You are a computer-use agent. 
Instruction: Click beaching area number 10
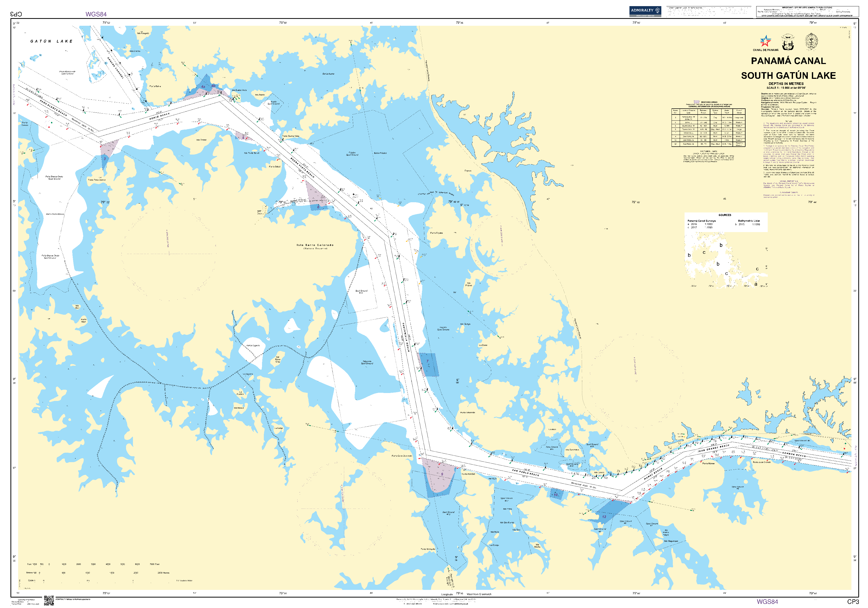556,495
